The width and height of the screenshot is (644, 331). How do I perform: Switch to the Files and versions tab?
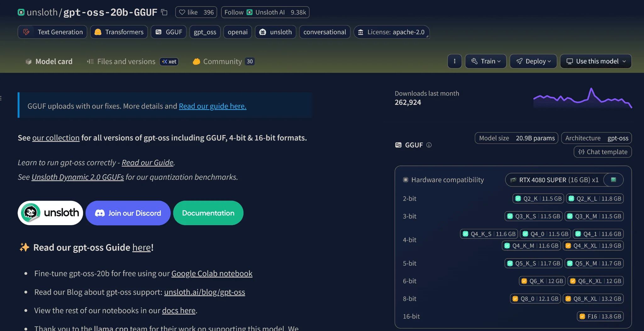[x=126, y=62]
